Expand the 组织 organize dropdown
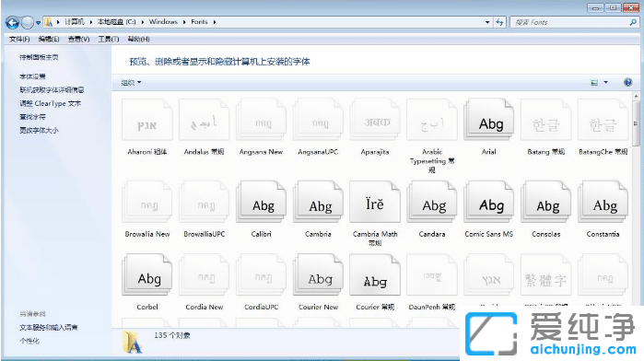644x361 pixels. tap(131, 83)
